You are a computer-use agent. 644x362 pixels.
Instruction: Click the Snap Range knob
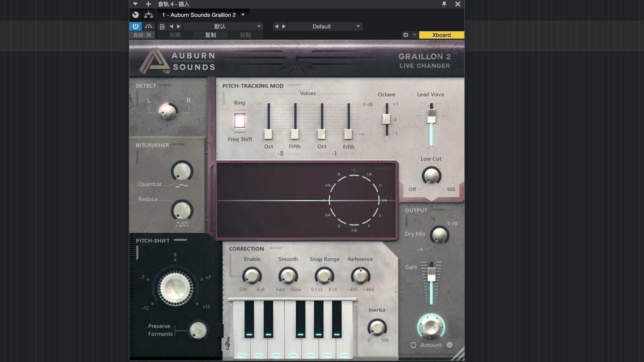324,276
